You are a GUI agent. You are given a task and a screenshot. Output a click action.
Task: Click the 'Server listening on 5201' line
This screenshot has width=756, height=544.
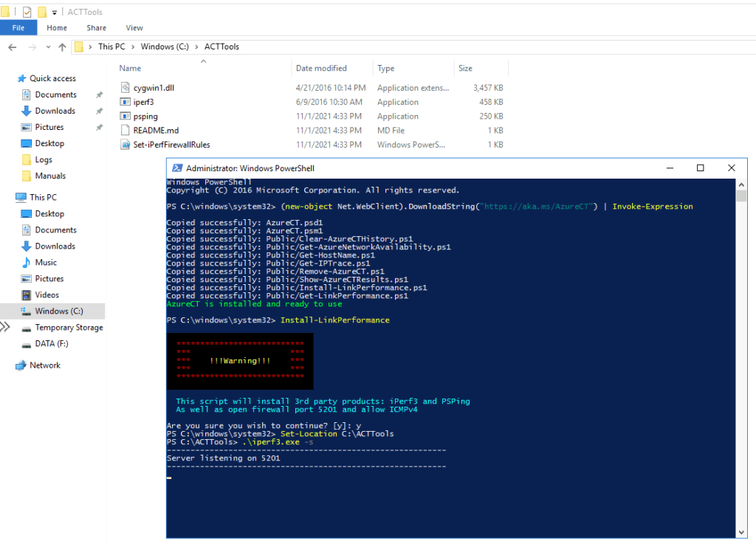pyautogui.click(x=224, y=458)
